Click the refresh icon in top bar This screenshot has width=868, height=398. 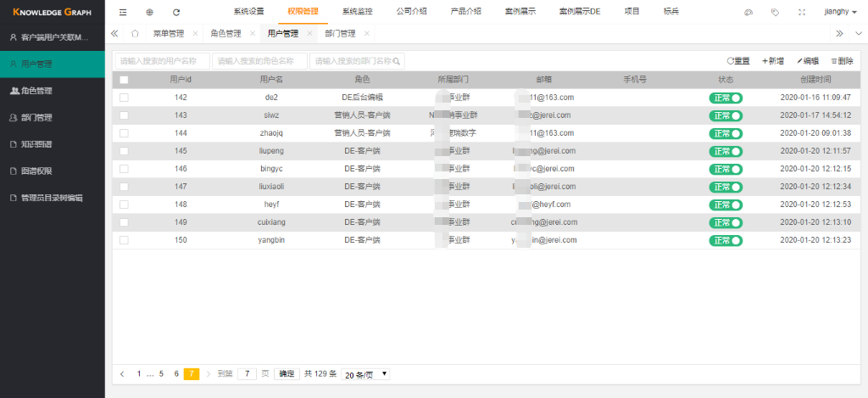click(176, 13)
